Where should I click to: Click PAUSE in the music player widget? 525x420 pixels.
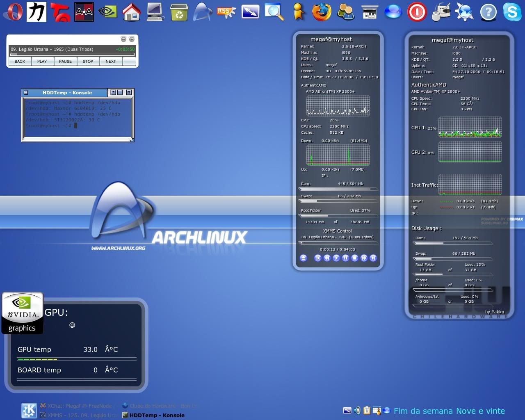coord(65,61)
